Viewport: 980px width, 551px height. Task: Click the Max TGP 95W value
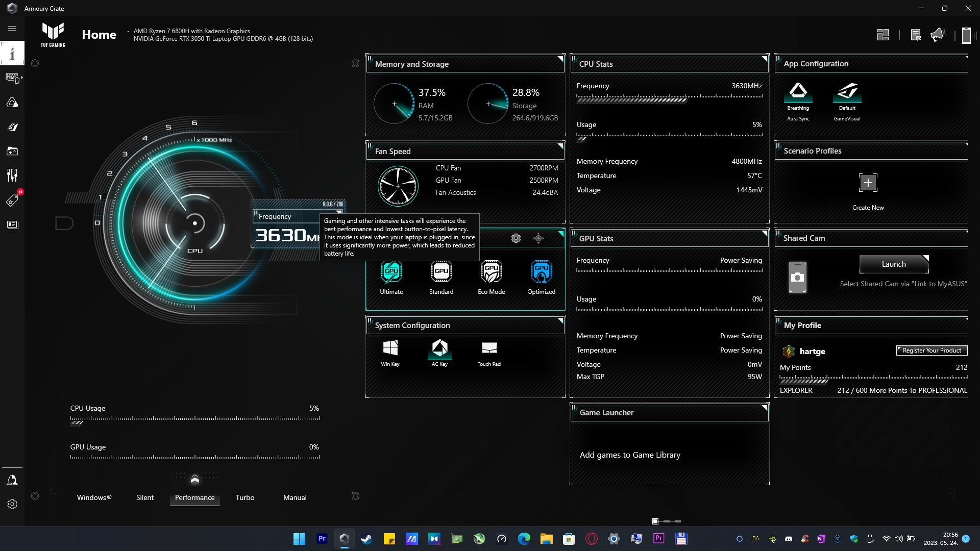754,377
